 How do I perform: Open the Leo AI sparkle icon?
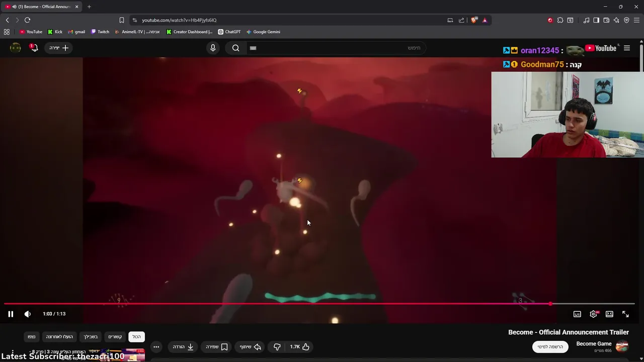[x=616, y=20]
